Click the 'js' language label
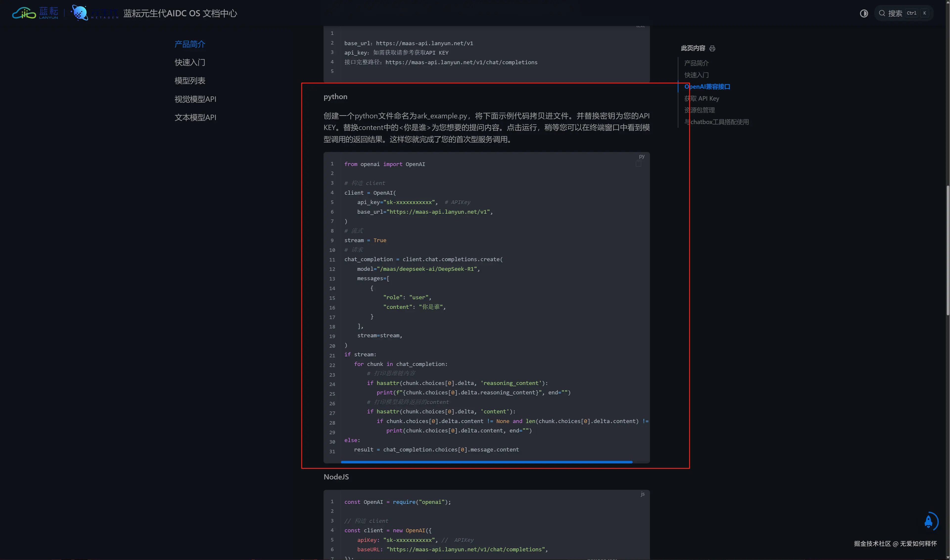950x560 pixels. click(642, 494)
